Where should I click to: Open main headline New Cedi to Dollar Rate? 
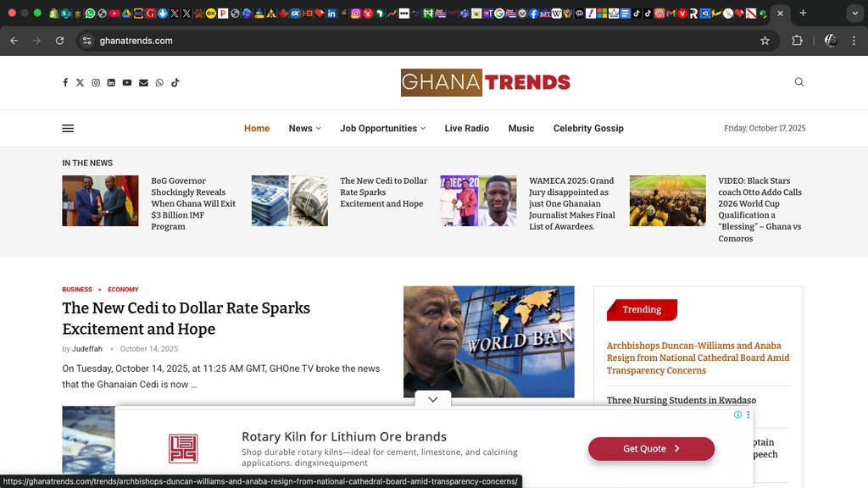(x=186, y=319)
